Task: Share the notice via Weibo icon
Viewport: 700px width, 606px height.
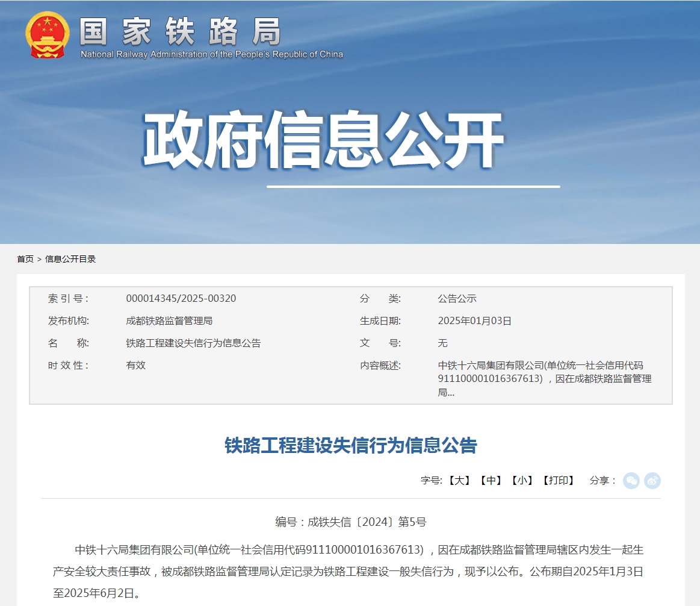Action: click(652, 481)
